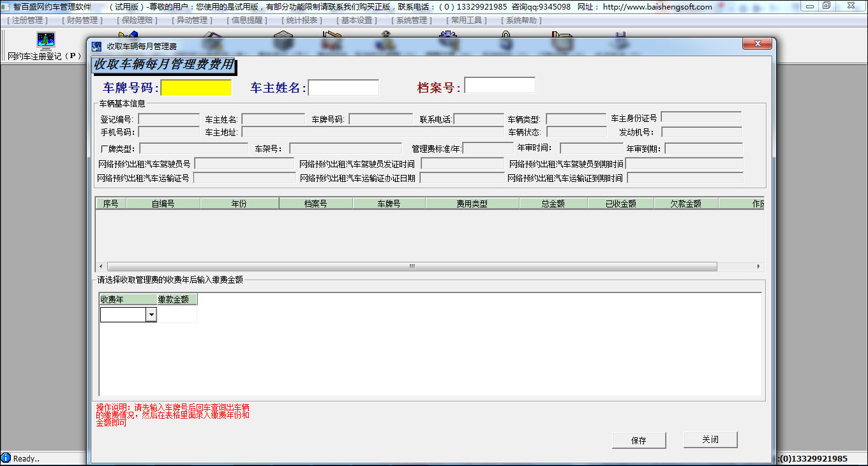
Task: Click the horizontal scrollbar below the record grid
Action: (x=410, y=266)
